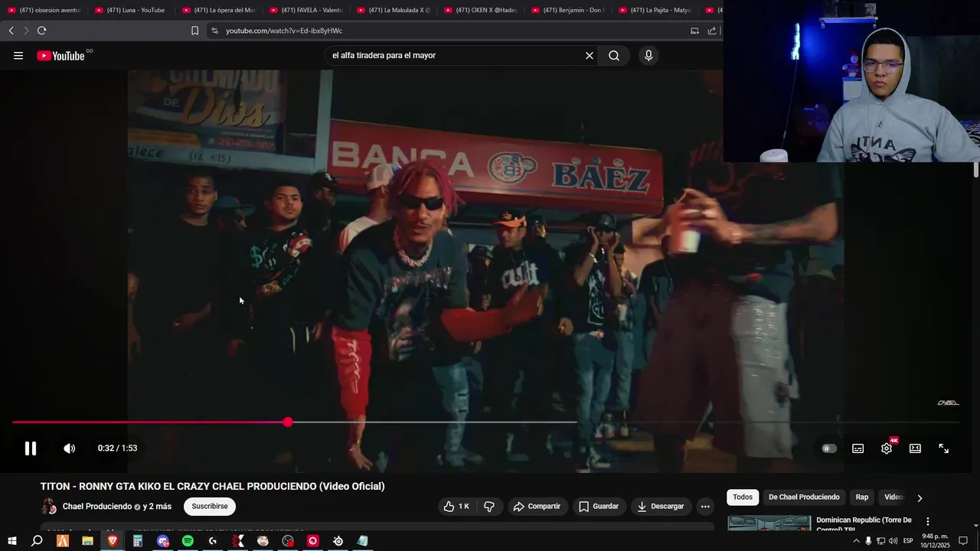Screen dimensions: 980x551
Task: Dislike the video
Action: tap(489, 507)
